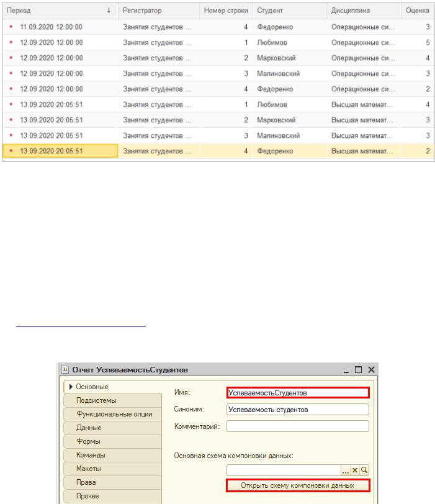Viewport: 435px width, 504px height.
Task: Maximize the Отчет УспеваемостьСтудентов window
Action: point(358,370)
